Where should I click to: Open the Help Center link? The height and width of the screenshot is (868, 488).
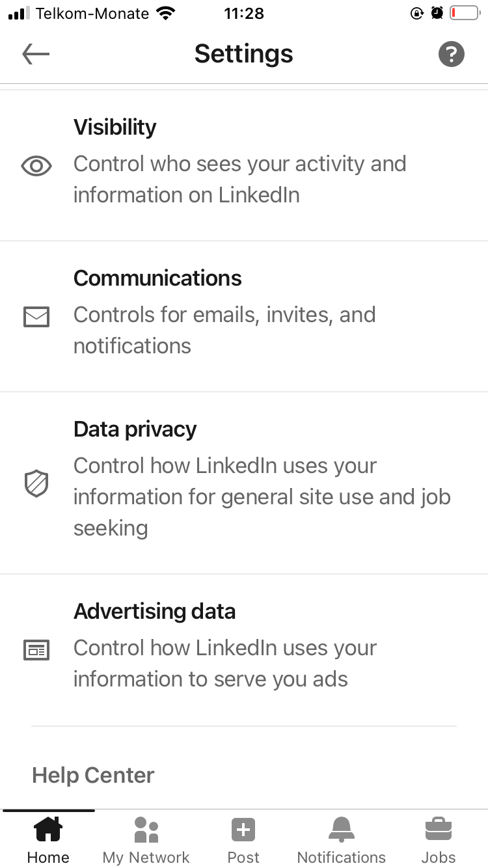tap(92, 775)
